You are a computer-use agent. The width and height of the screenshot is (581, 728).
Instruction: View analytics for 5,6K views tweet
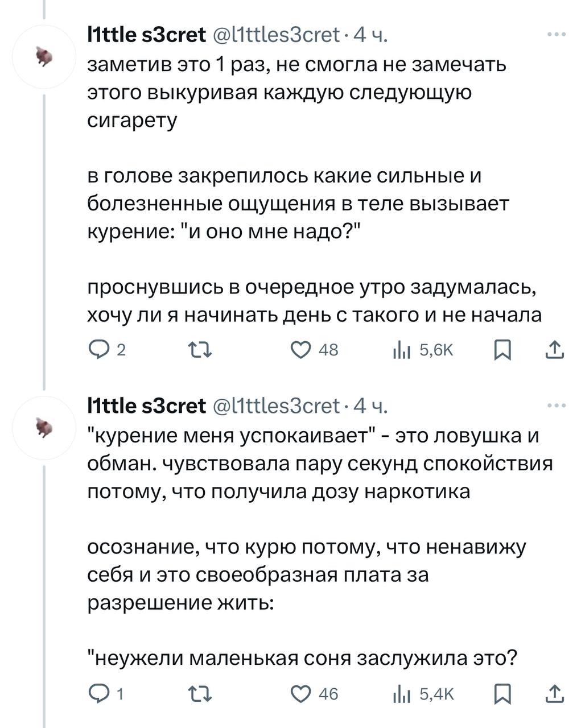[401, 350]
